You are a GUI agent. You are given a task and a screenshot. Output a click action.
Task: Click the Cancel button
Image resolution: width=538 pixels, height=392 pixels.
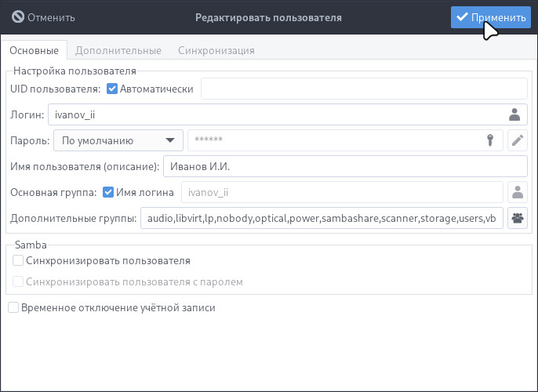[x=43, y=17]
